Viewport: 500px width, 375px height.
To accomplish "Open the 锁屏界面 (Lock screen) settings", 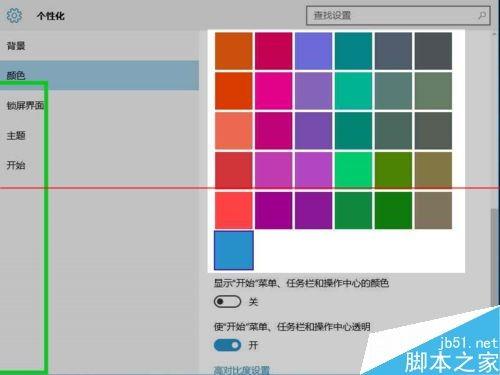I will (x=25, y=106).
